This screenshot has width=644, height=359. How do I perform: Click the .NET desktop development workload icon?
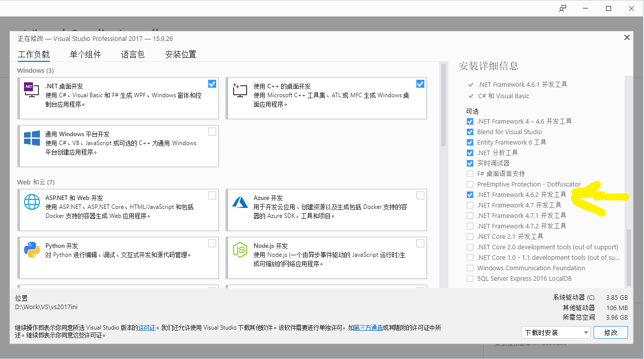tap(31, 89)
